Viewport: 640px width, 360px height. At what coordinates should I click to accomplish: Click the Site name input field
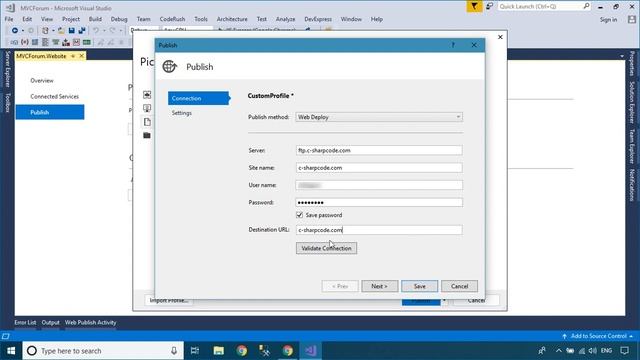379,168
